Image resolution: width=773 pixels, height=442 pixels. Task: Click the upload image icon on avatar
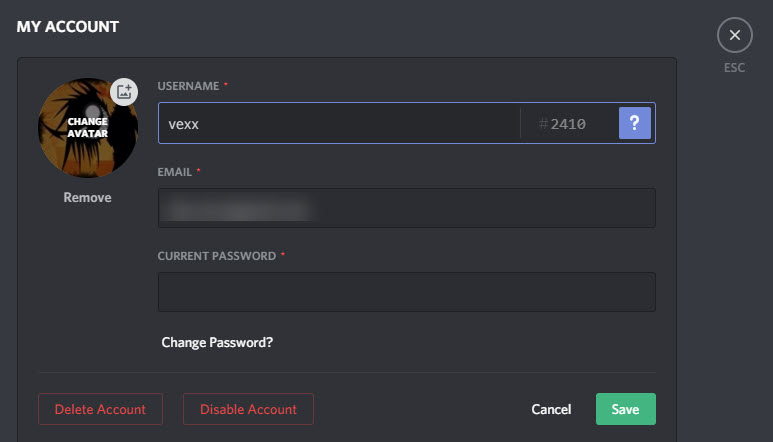pos(124,92)
